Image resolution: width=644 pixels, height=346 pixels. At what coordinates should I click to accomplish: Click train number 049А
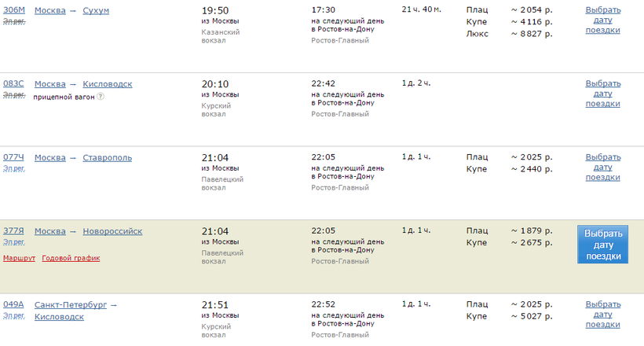point(14,304)
